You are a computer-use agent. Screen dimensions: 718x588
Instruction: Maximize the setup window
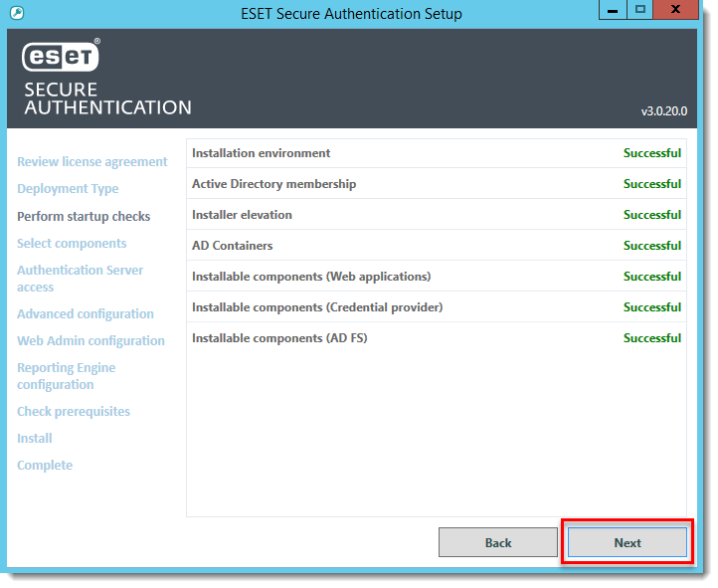[x=639, y=10]
